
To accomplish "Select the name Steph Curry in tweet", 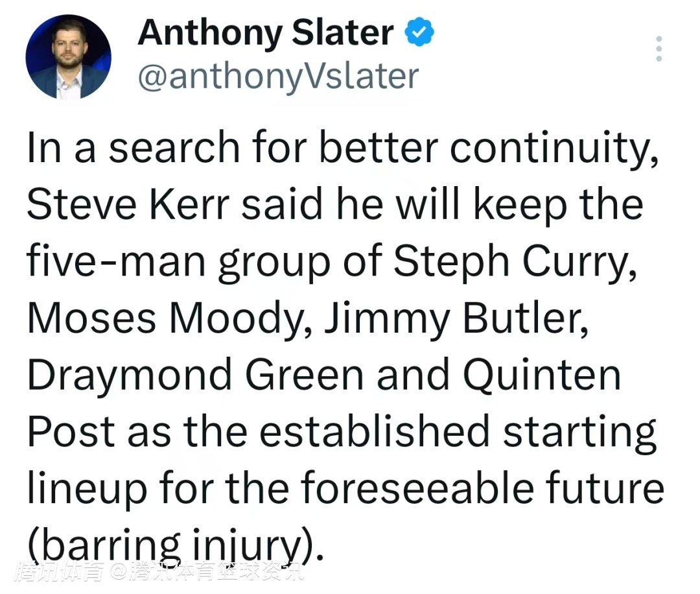I will pyautogui.click(x=514, y=261).
